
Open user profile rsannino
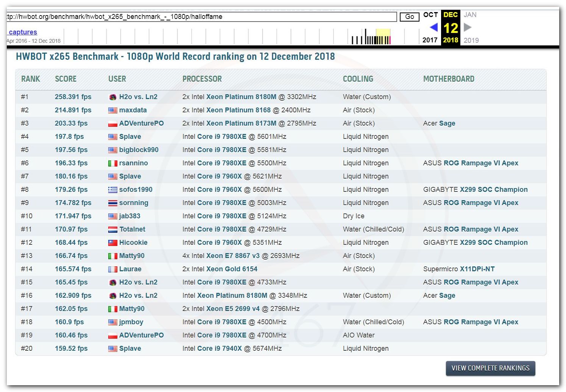134,163
